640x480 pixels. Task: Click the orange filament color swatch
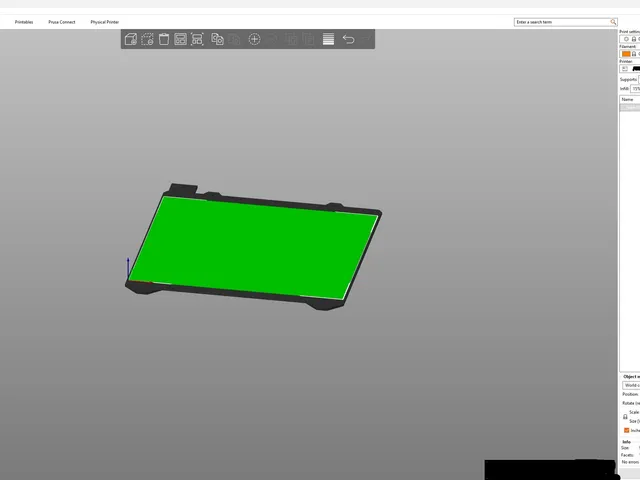(x=626, y=54)
